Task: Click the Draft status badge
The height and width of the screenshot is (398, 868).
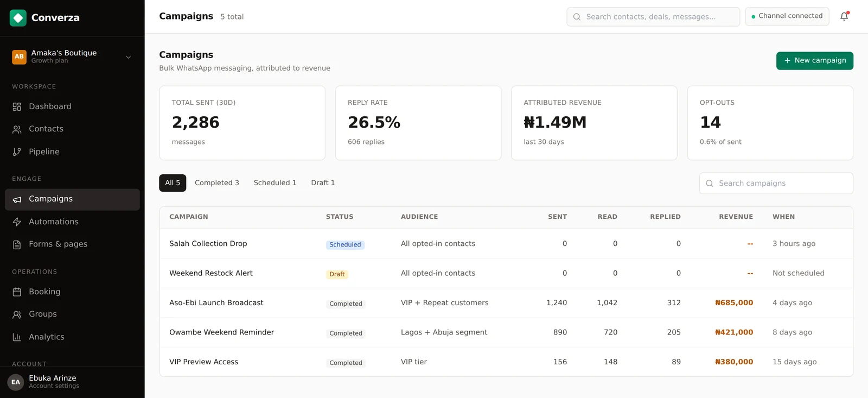Action: (337, 274)
